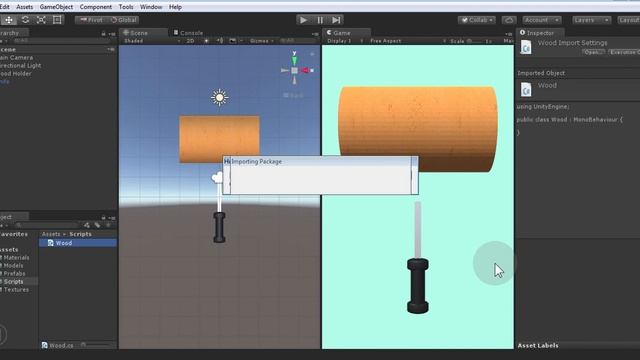
Task: Start Play mode with the Play button
Action: [303, 20]
